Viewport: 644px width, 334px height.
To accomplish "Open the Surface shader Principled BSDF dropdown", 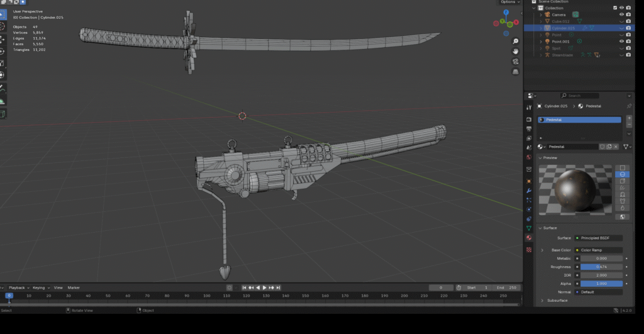I will click(x=601, y=238).
